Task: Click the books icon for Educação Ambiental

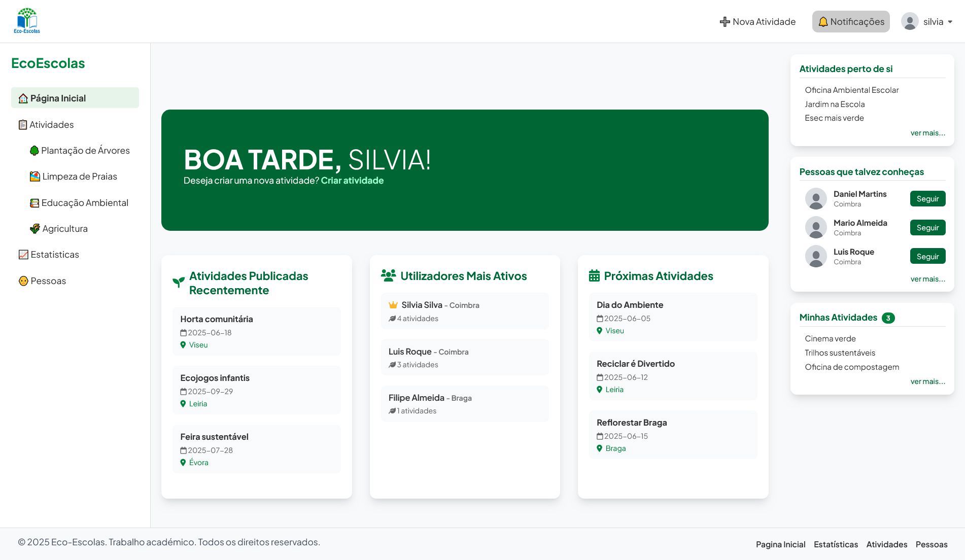Action: point(35,203)
